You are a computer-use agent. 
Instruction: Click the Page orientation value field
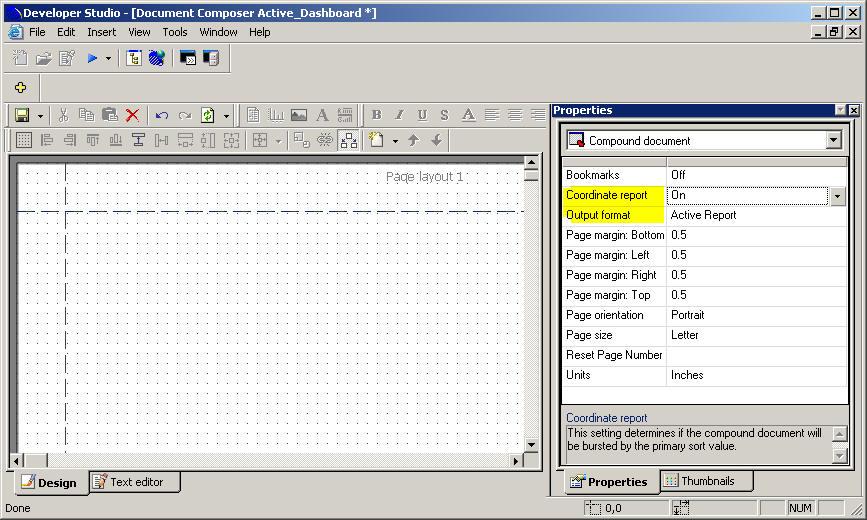[x=756, y=315]
